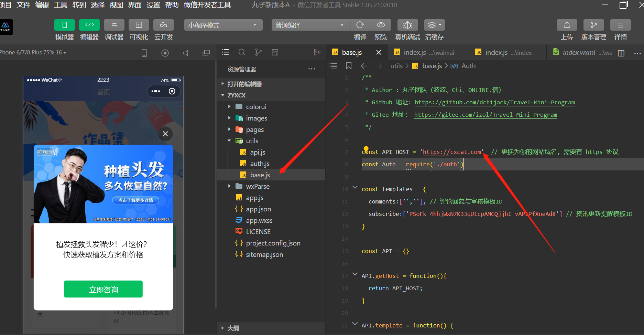
Task: Expand the 大纲 outline section
Action: 271,328
